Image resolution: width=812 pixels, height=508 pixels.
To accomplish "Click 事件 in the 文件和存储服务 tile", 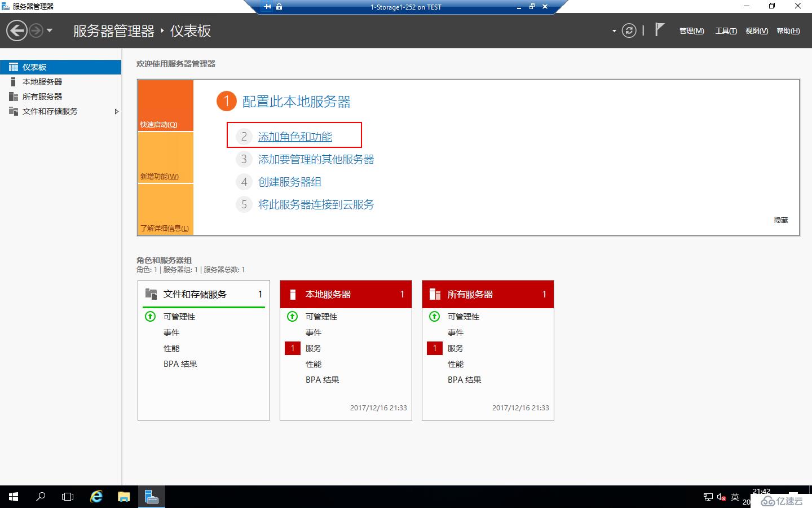I will (171, 332).
